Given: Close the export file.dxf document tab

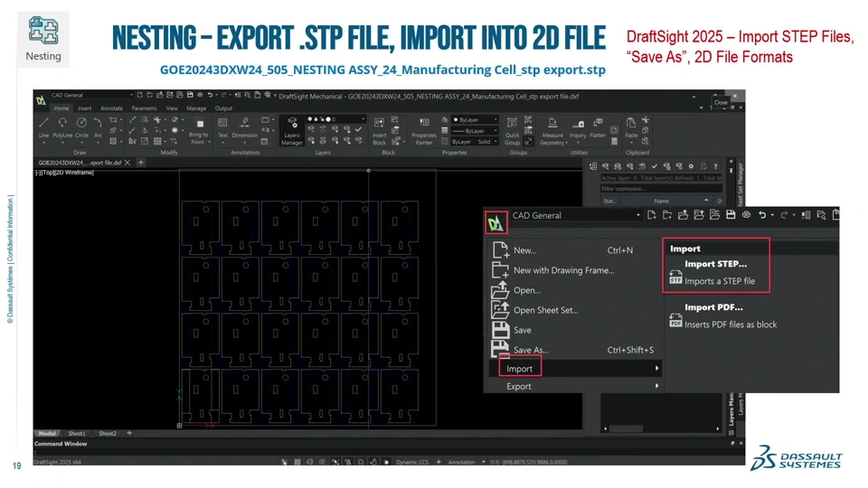Looking at the screenshot, I should coord(127,163).
